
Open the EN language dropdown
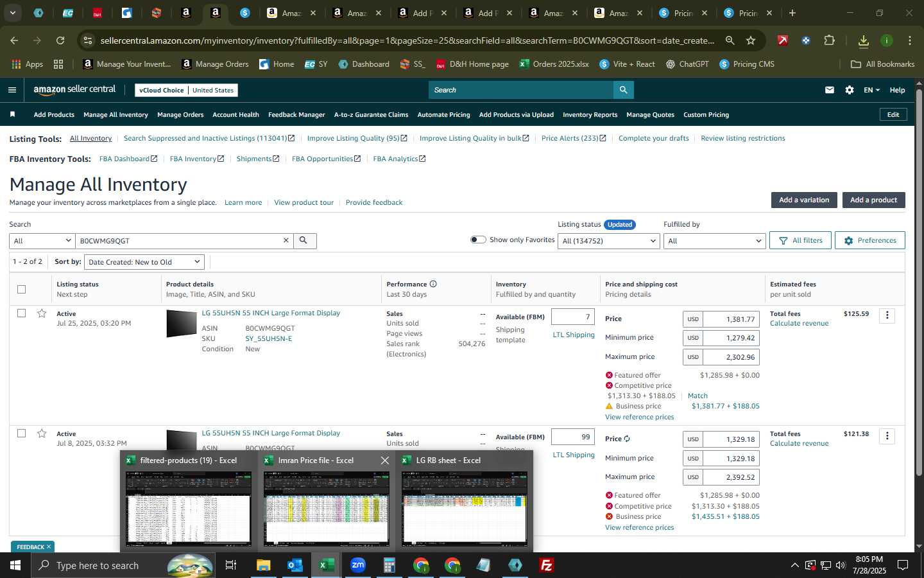click(871, 90)
